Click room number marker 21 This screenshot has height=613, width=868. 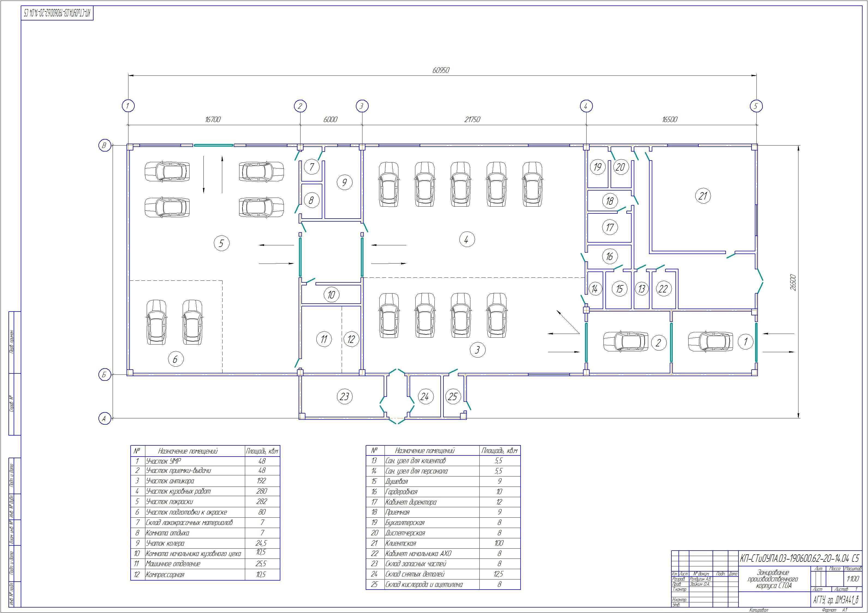(703, 196)
